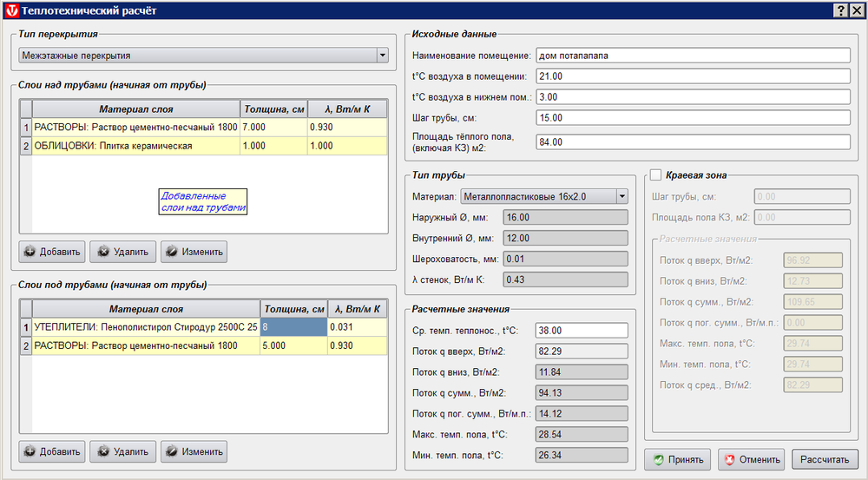Click the Рассчитать calculate button

825,459
